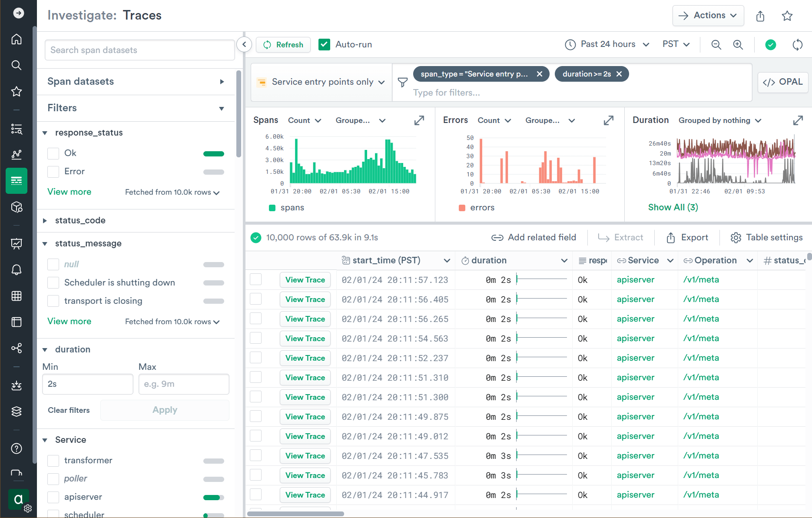Expand the status_code filter section

tap(45, 221)
